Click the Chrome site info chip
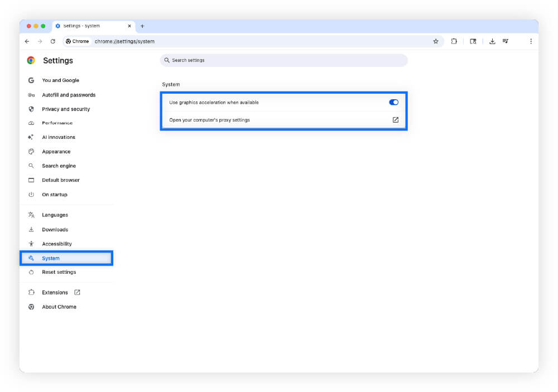 [x=77, y=41]
